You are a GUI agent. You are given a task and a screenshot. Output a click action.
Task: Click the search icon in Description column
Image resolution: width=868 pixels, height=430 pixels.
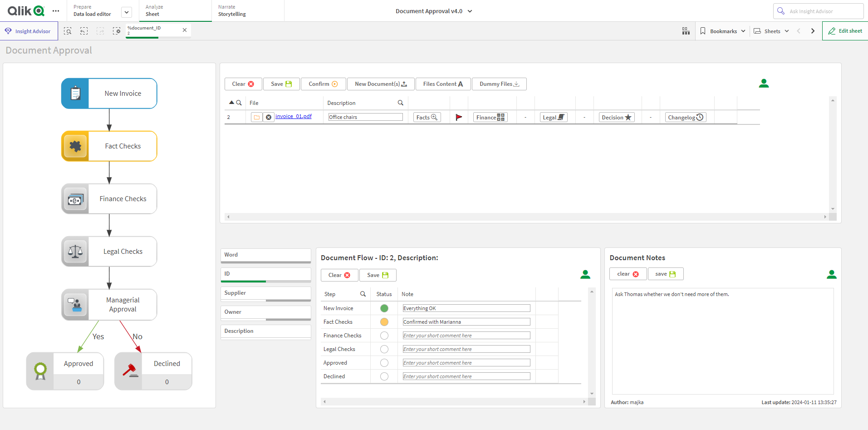coord(400,103)
